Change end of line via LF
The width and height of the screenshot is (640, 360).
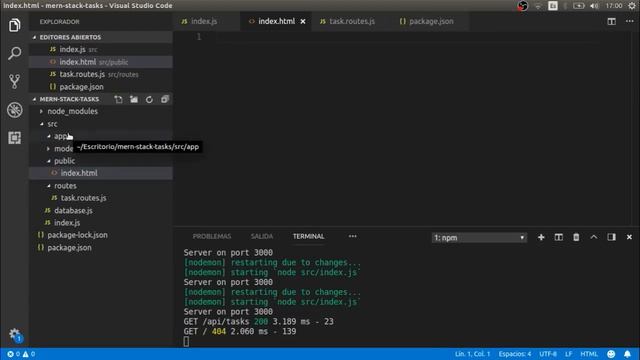[569, 354]
